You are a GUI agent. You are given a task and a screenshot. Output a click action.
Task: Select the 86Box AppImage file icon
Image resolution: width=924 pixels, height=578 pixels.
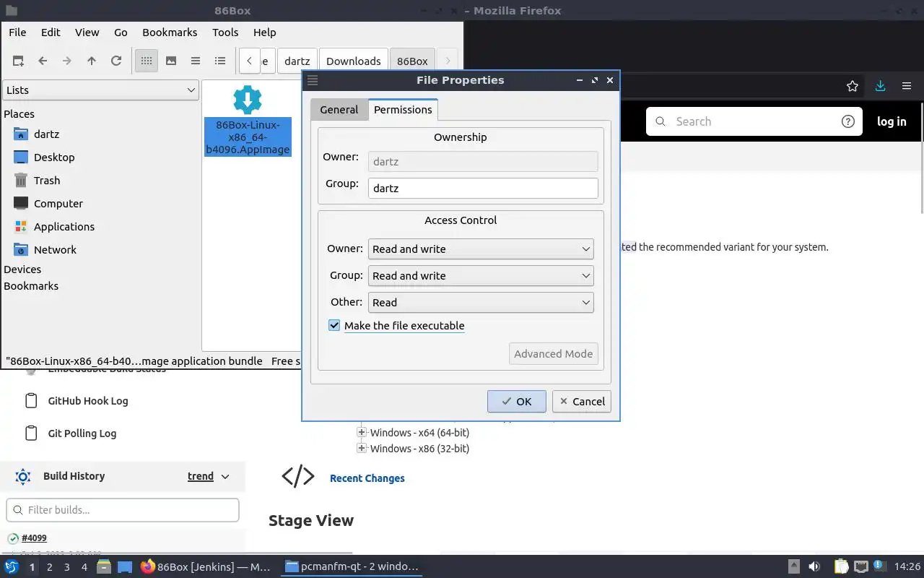pyautogui.click(x=248, y=100)
